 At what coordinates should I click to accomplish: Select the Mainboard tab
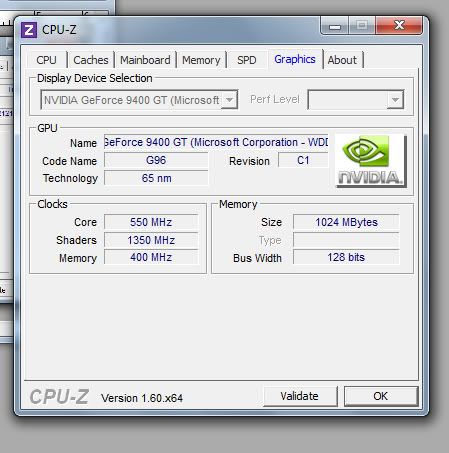coord(145,60)
